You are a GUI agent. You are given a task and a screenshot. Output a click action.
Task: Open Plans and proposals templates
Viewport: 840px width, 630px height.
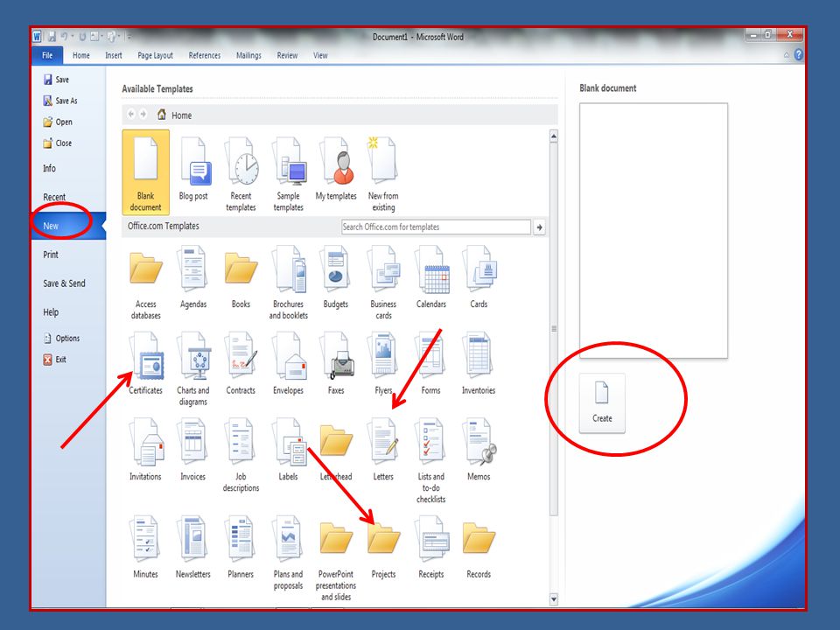pos(288,553)
